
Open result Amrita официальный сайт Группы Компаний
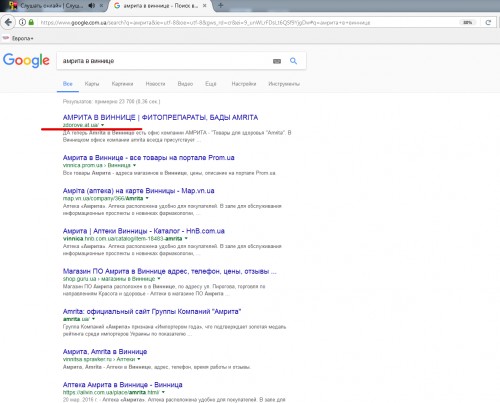pyautogui.click(x=152, y=311)
